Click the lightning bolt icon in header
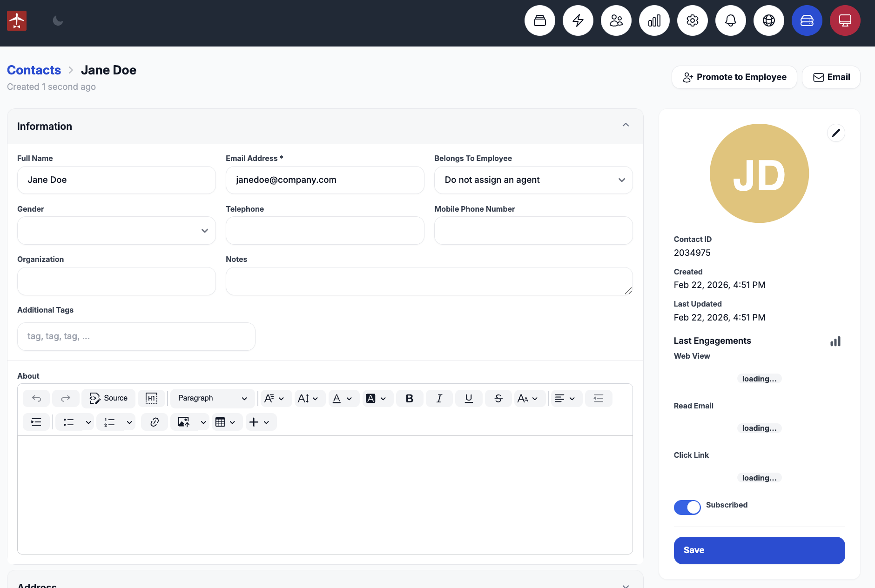This screenshot has width=875, height=588. [578, 20]
